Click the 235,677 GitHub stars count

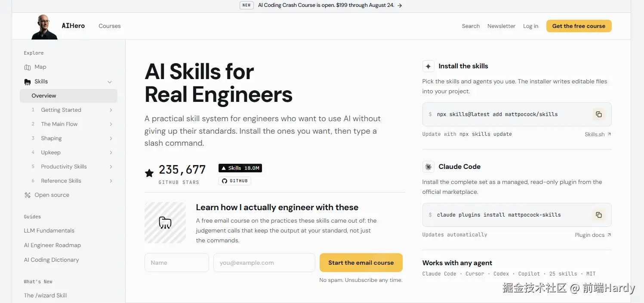coord(182,170)
